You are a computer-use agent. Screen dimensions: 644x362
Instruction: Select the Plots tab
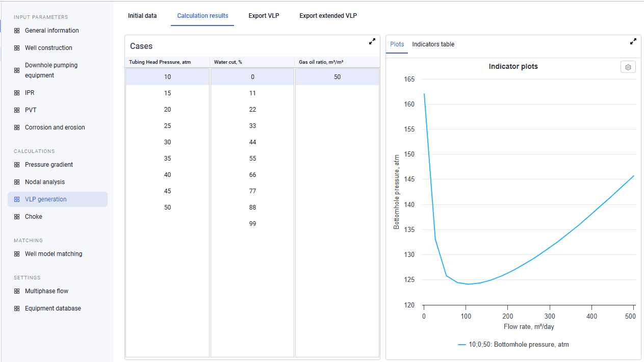[397, 44]
